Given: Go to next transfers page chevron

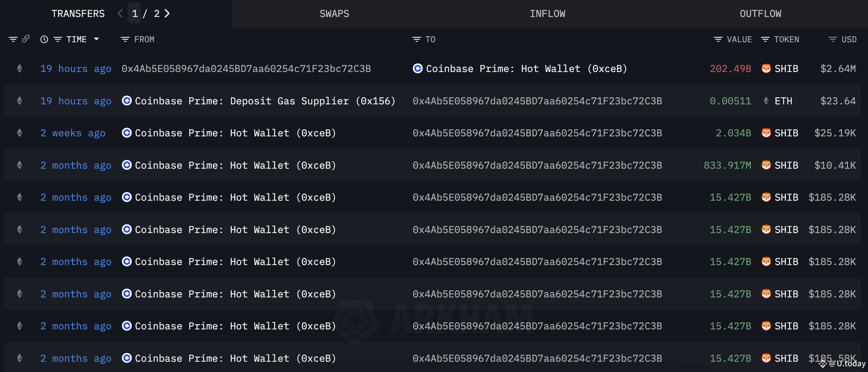Looking at the screenshot, I should coord(167,13).
